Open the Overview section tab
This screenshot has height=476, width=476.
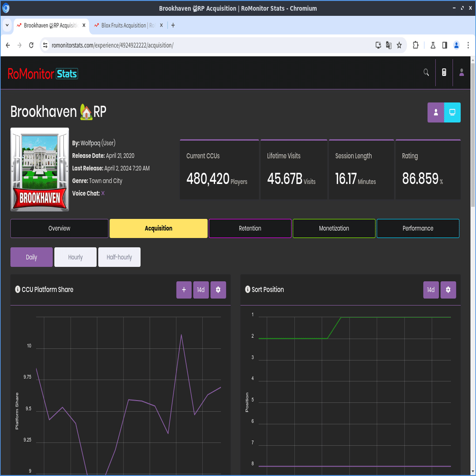point(59,228)
